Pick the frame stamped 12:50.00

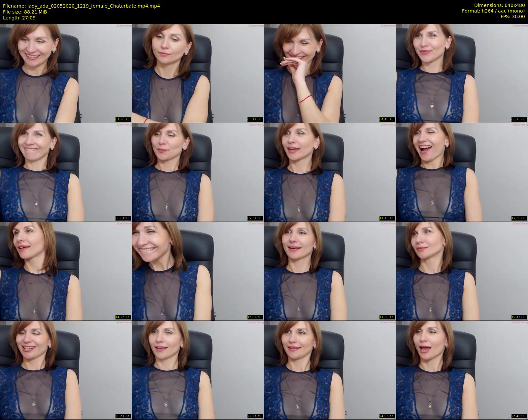pyautogui.click(x=462, y=172)
